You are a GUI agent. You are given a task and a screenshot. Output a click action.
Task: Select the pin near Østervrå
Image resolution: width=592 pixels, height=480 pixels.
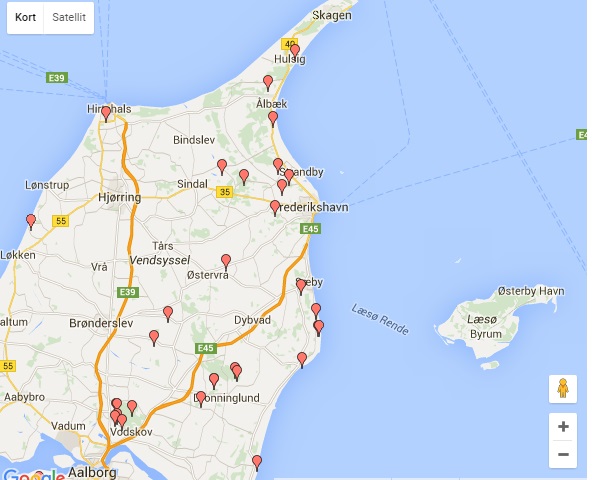click(x=226, y=262)
